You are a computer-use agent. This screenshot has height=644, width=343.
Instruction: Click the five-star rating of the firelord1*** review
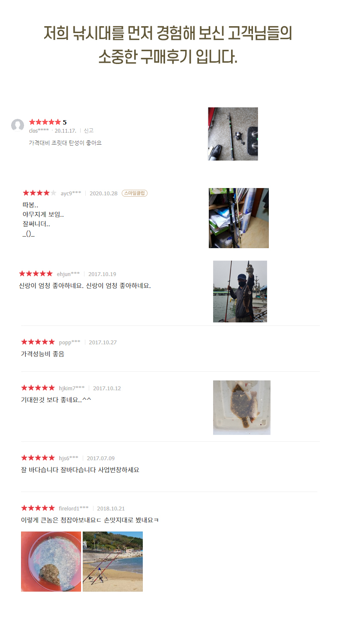[38, 508]
